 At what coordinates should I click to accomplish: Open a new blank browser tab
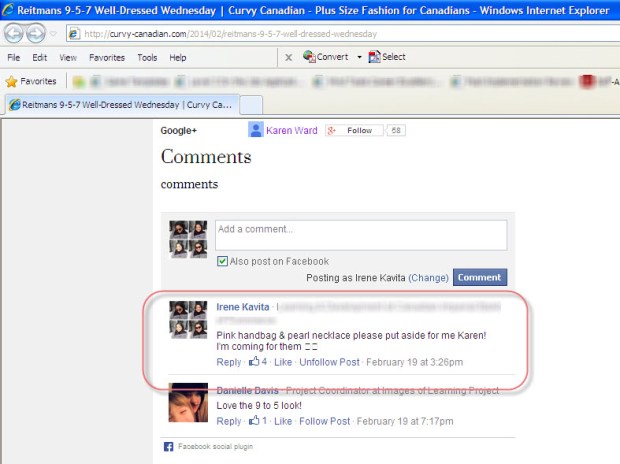coord(251,104)
